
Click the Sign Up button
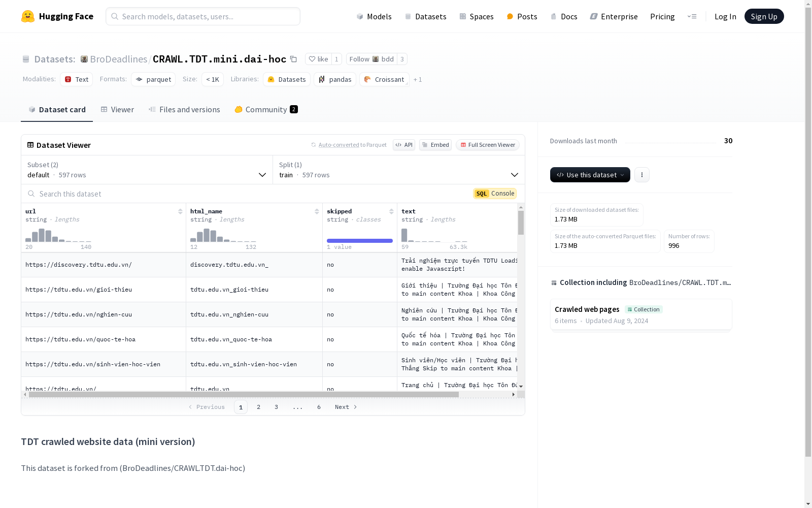(764, 16)
